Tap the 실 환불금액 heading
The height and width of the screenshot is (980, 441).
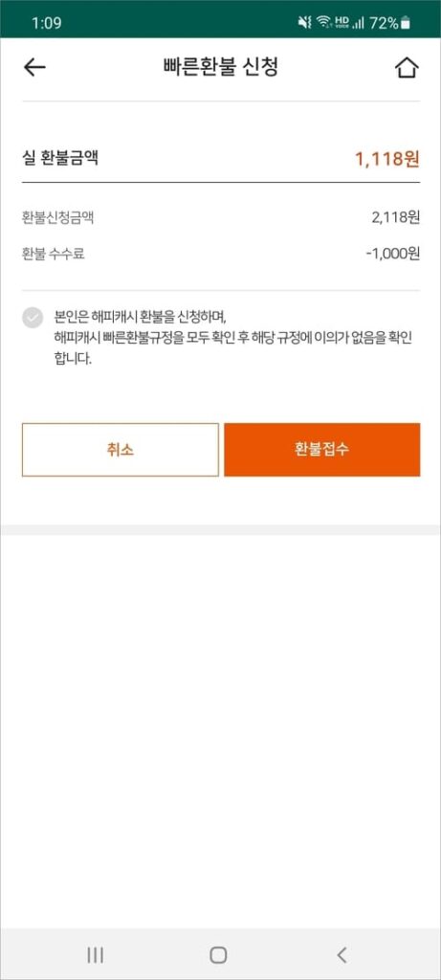pos(60,159)
